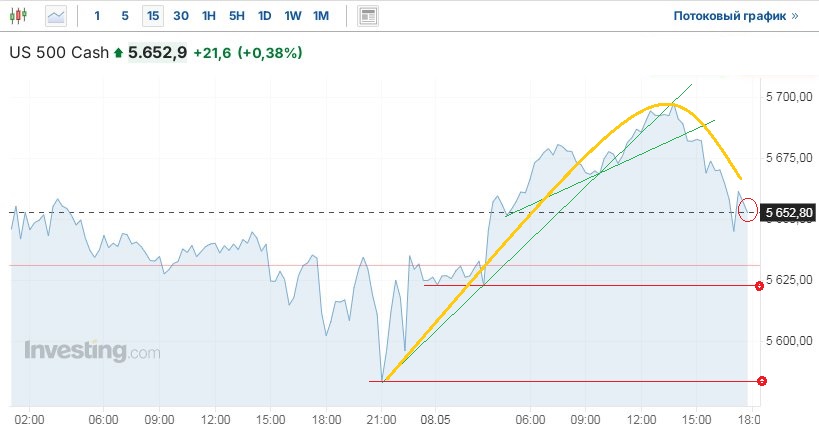819x432 pixels.
Task: Select the 1 minute timeframe
Action: tap(97, 16)
